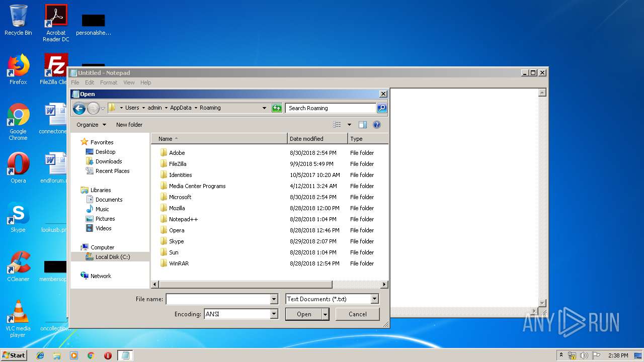The width and height of the screenshot is (644, 362).
Task: Click the volume icon in system tray
Action: tap(584, 355)
